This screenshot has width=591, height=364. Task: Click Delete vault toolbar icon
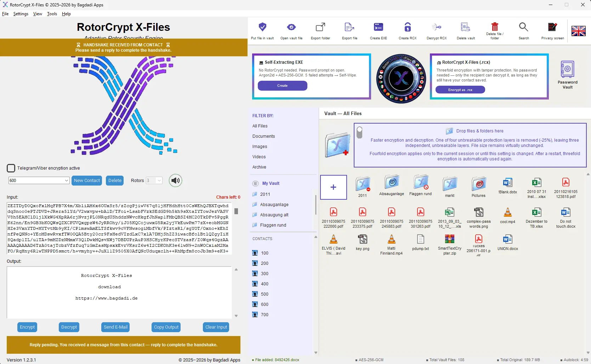click(466, 27)
